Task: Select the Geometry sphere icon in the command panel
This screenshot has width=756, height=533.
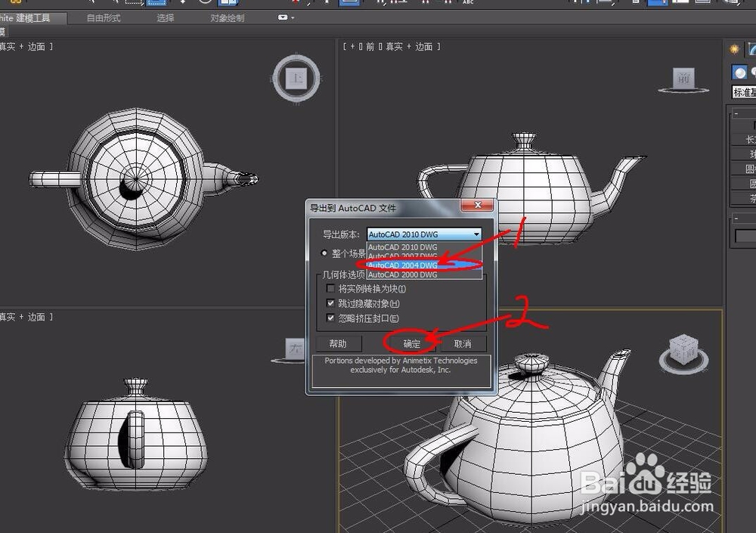Action: tap(739, 73)
